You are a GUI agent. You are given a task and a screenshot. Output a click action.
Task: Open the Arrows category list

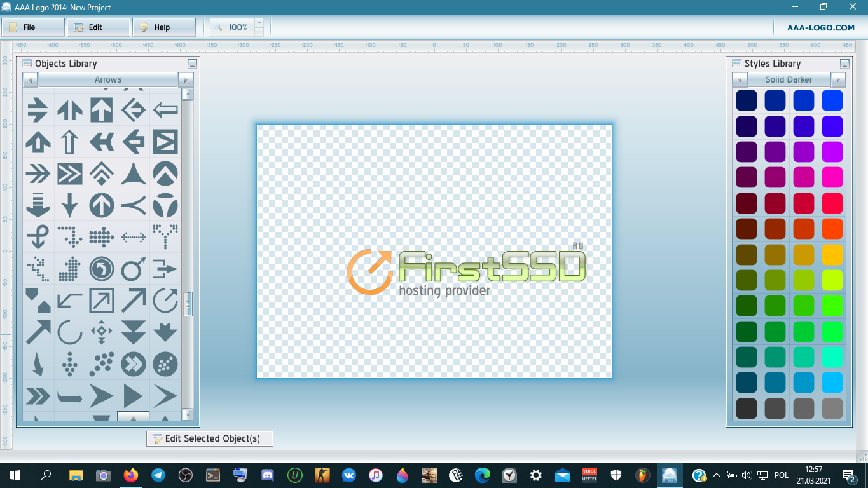(108, 80)
